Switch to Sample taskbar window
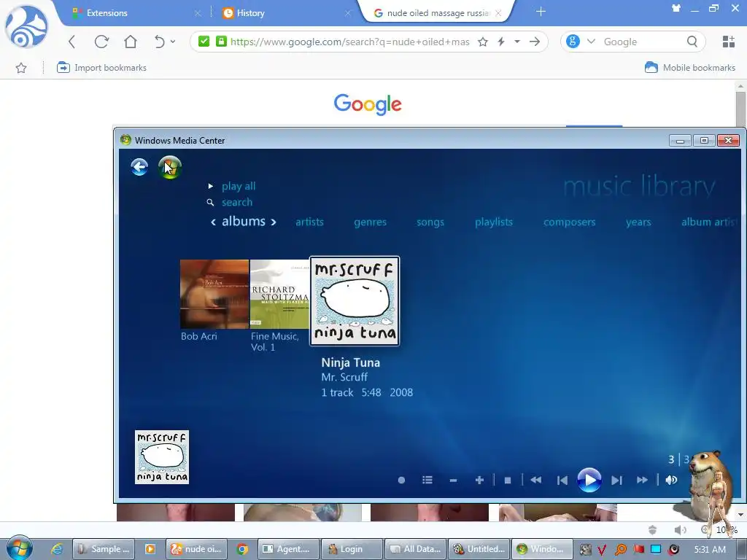 [x=104, y=549]
